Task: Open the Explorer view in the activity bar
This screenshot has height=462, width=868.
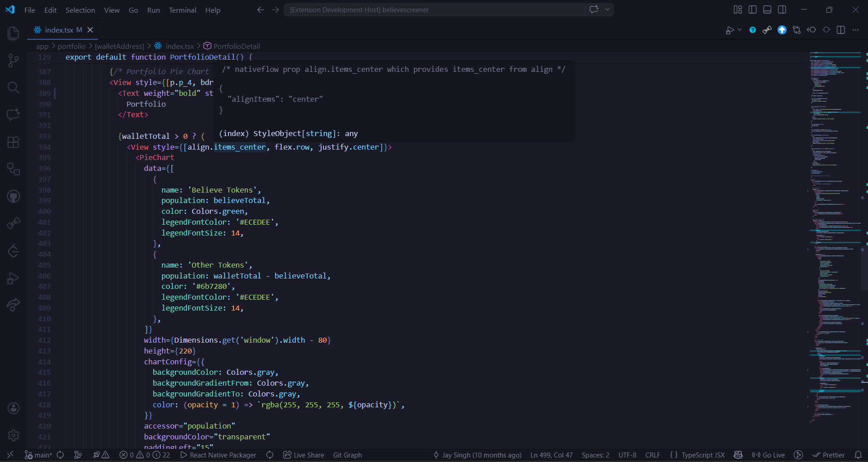Action: coord(14,33)
